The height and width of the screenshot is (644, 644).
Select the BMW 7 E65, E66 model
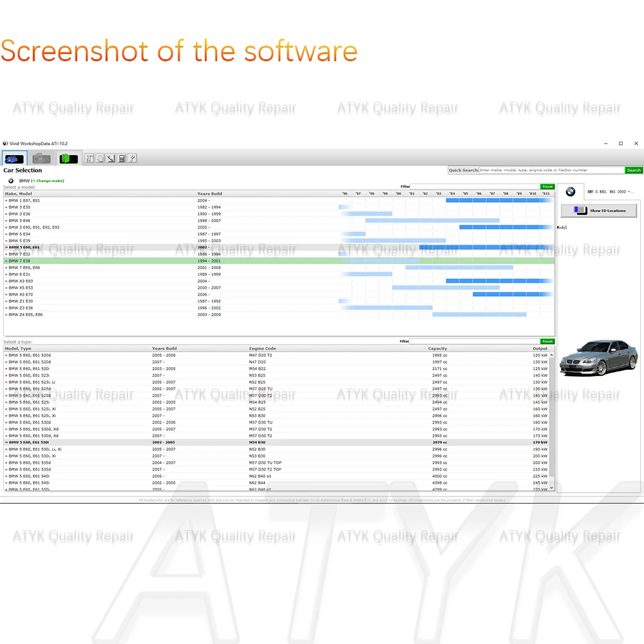(x=279, y=267)
